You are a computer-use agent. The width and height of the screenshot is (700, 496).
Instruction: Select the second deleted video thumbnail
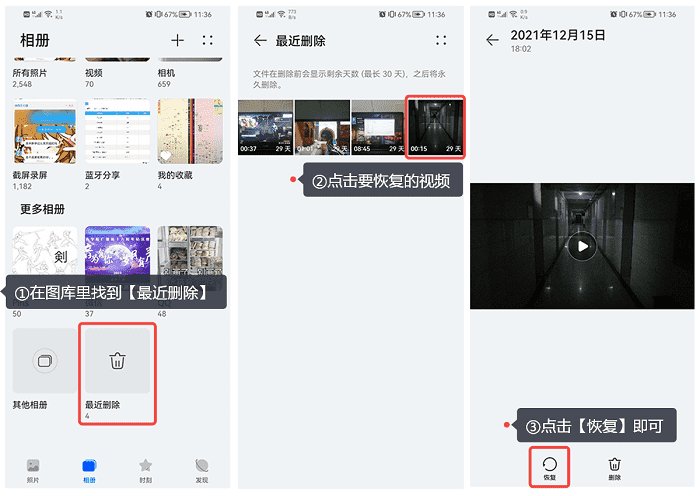coord(322,127)
